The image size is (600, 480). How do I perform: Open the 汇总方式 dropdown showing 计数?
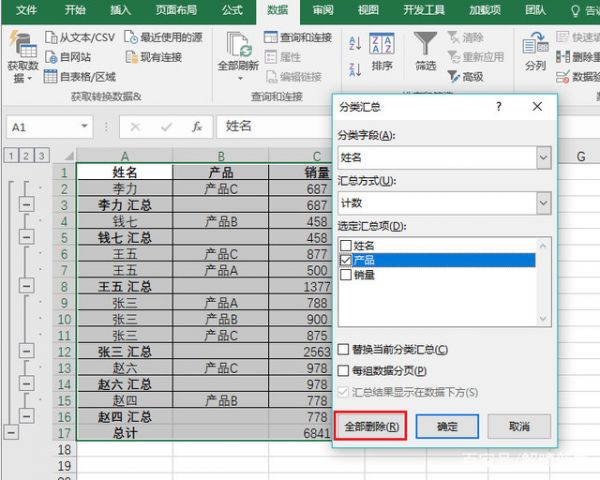(543, 203)
